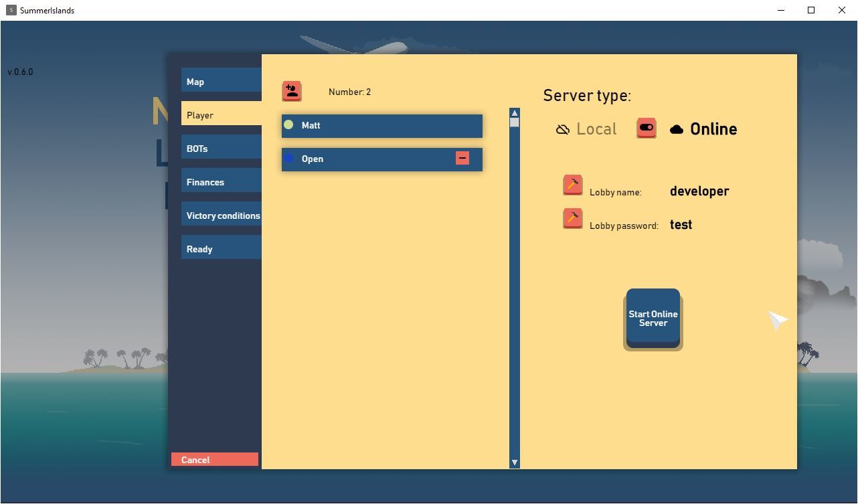Switch to the BOTs tab
The image size is (858, 504).
(x=221, y=149)
